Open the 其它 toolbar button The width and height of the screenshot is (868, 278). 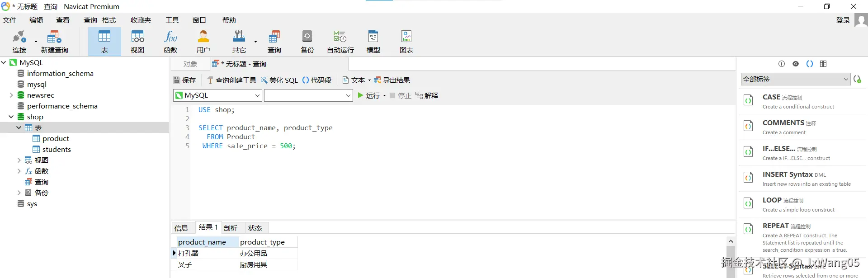[x=239, y=42]
